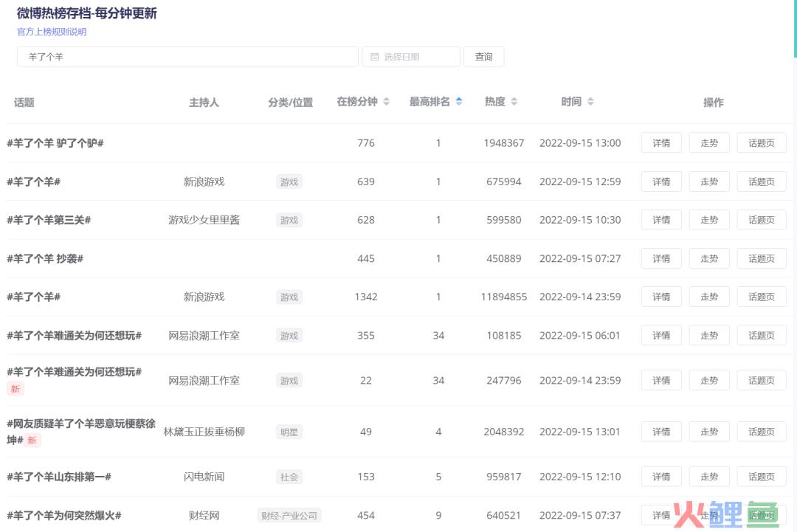View 走势 for the row with heat 675994
Viewport: 797px width, 532px height.
tap(709, 182)
